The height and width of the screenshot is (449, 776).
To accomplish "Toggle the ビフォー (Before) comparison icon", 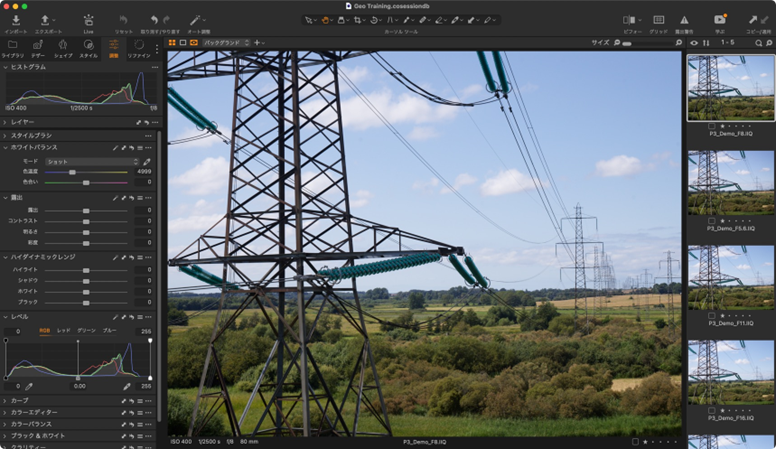I will coord(629,20).
